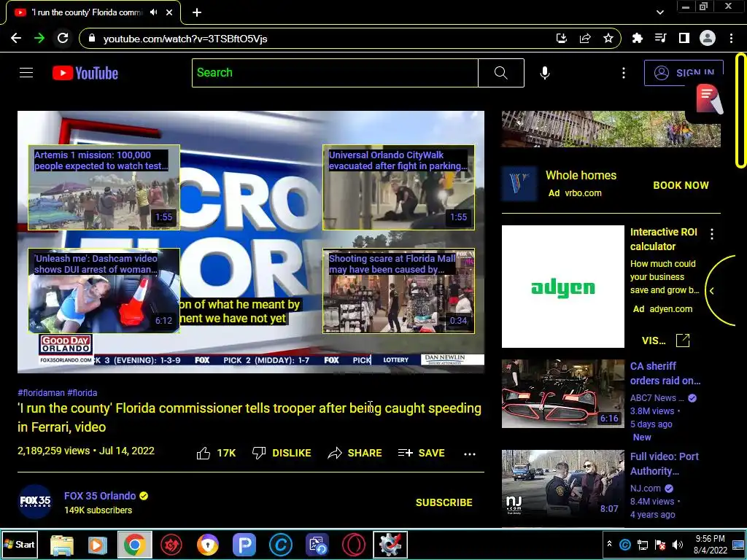Open the Opera browser taskbar icon
Screen dimensions: 747x560
354,545
